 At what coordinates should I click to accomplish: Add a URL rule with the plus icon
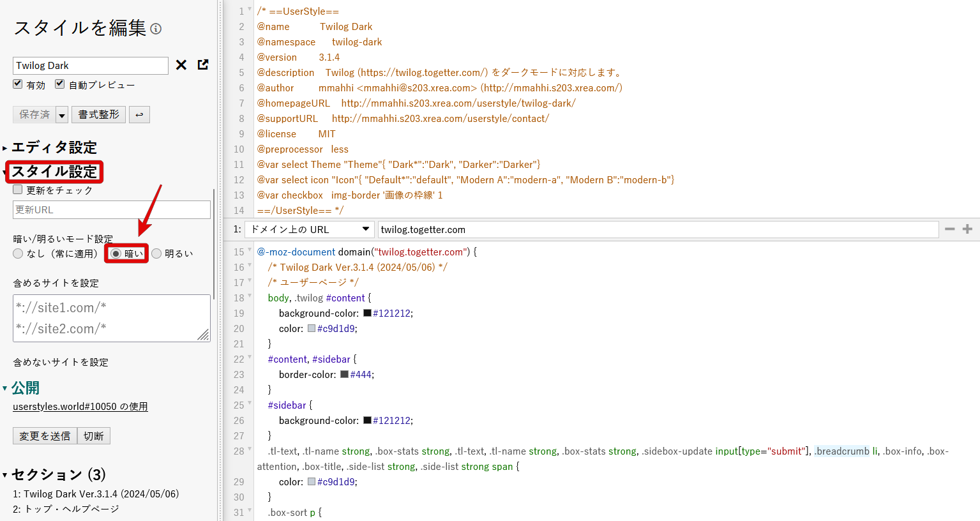coord(967,229)
